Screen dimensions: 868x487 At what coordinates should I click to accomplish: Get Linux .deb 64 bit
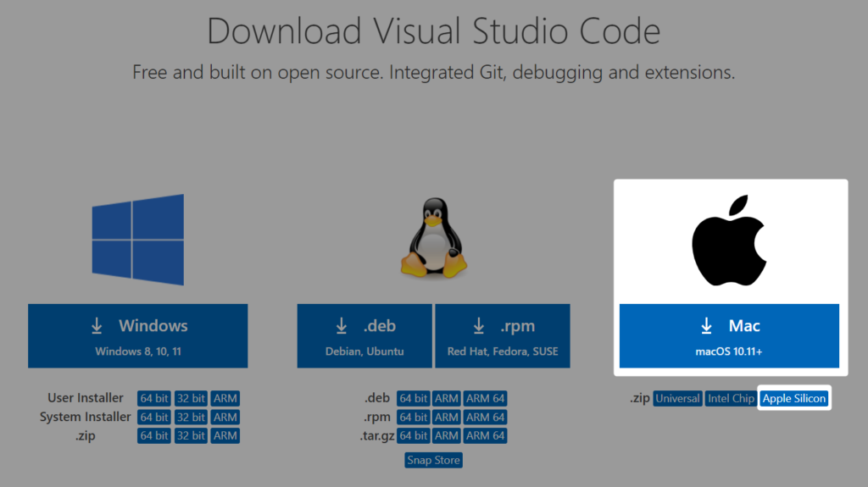[414, 398]
